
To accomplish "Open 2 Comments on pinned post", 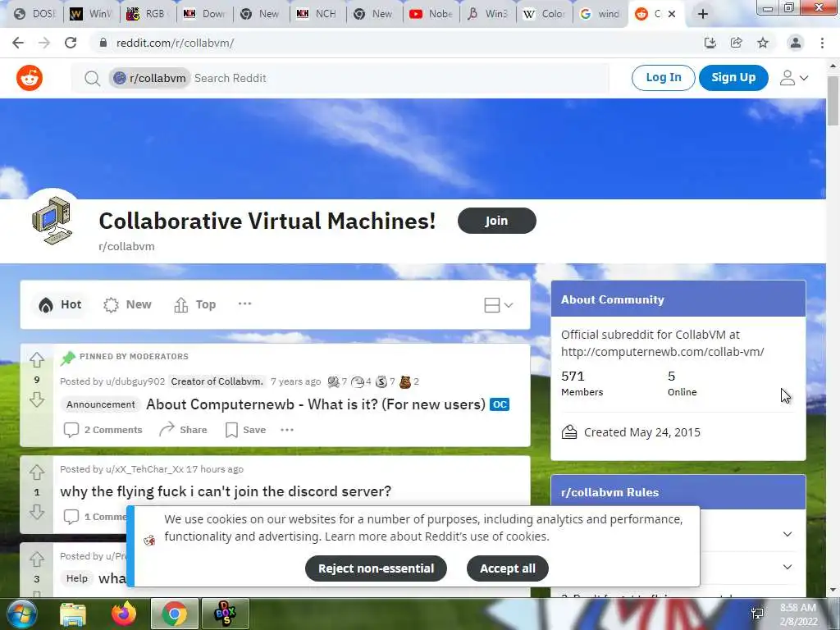I will click(103, 430).
